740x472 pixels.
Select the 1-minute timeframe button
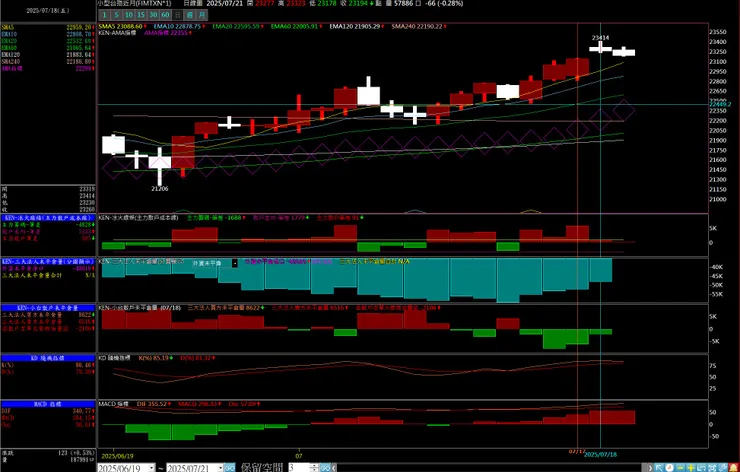coord(105,15)
